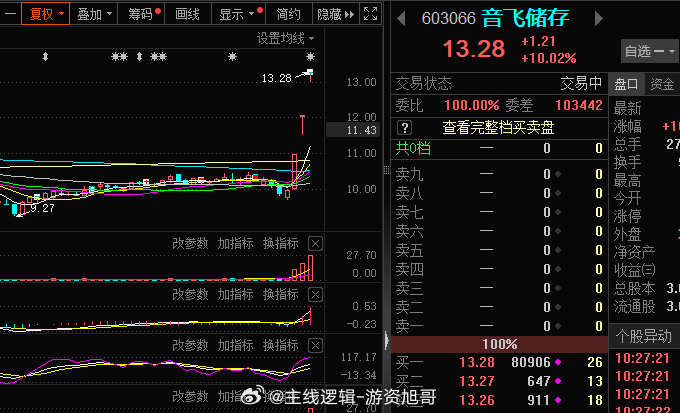The image size is (680, 413).
Task: Click the 委比 value 100.00%
Action: (471, 105)
